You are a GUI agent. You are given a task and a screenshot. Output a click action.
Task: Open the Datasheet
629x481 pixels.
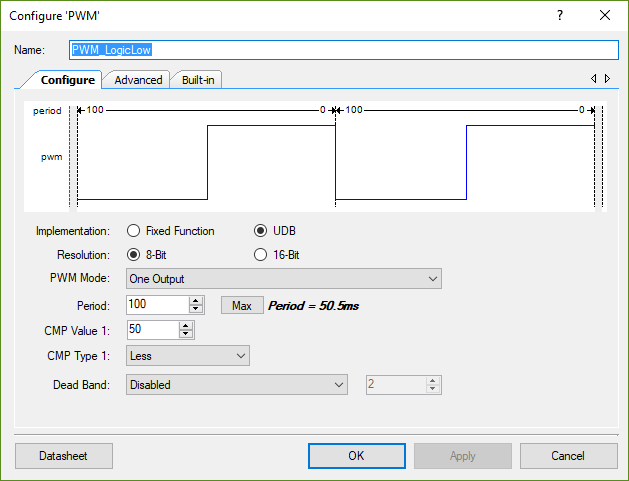pyautogui.click(x=64, y=456)
